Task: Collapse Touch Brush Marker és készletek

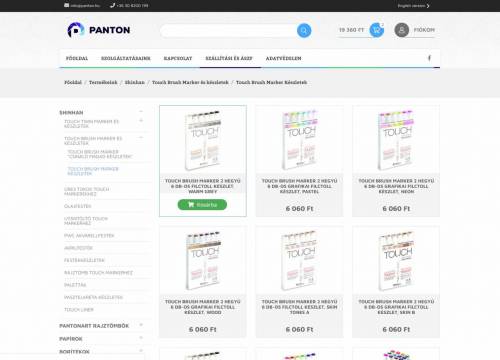Action: (141, 137)
